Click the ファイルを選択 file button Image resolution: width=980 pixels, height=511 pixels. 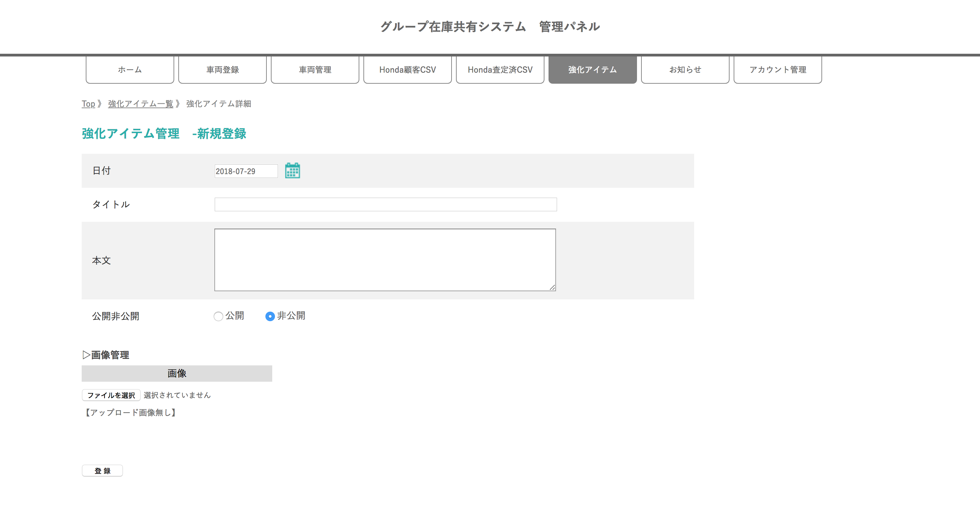(111, 395)
